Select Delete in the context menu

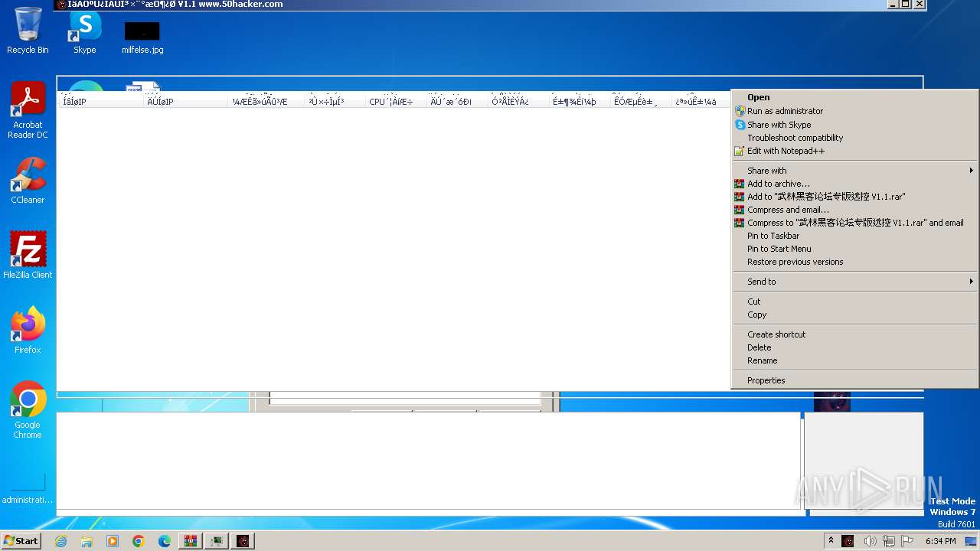(x=854, y=347)
